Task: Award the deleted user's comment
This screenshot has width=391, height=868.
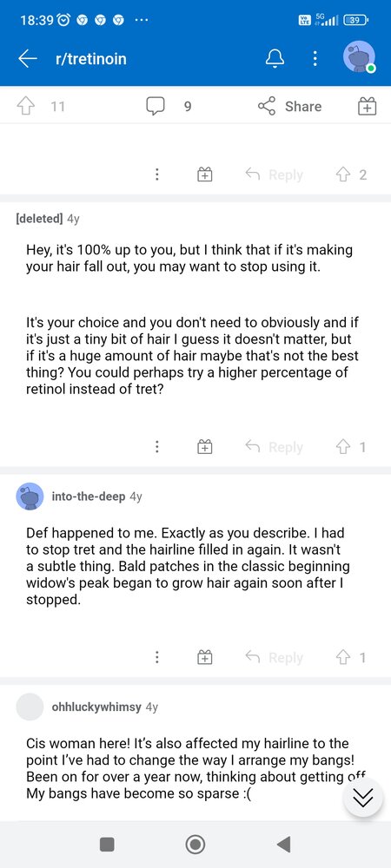Action: 205,447
